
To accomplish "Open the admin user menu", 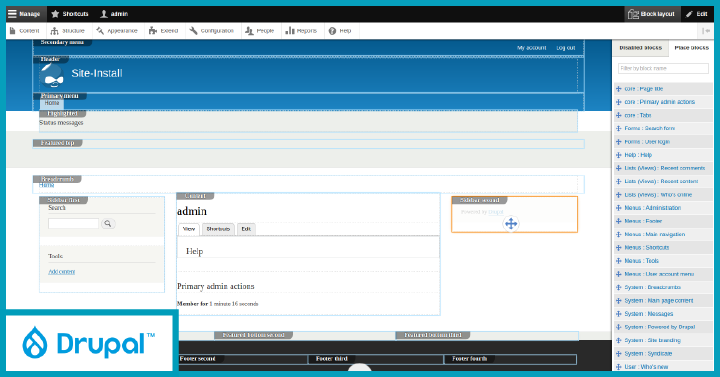I will pos(114,14).
